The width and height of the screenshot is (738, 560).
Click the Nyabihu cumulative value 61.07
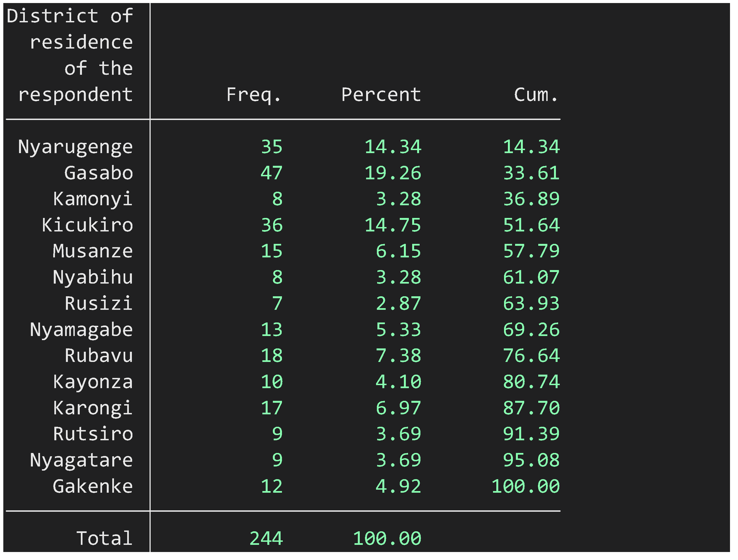531,277
